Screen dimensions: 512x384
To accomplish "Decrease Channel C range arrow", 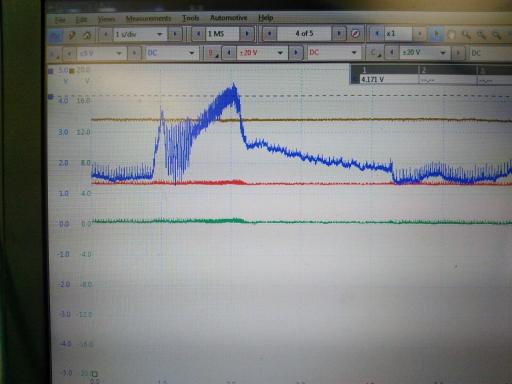I will pyautogui.click(x=392, y=52).
